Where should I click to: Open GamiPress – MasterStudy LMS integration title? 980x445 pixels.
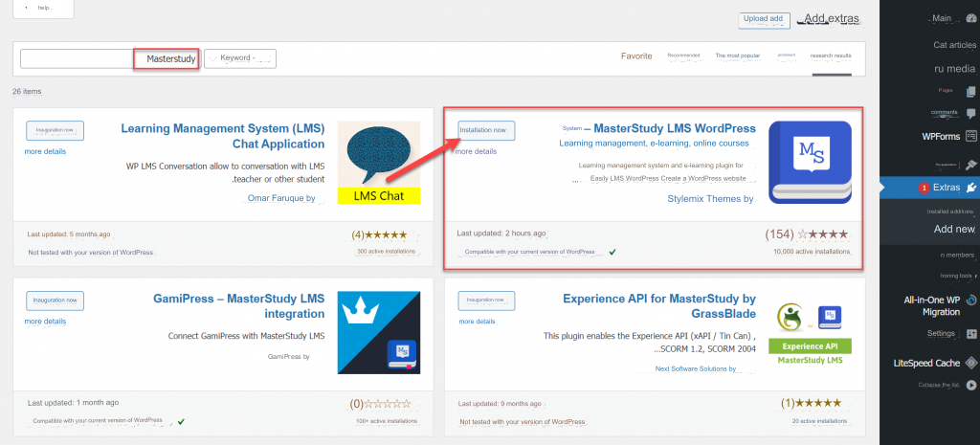point(238,306)
